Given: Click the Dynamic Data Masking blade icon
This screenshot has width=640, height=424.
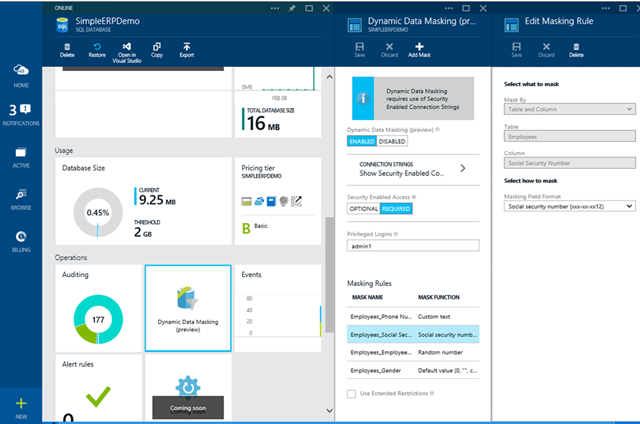Looking at the screenshot, I should click(354, 25).
